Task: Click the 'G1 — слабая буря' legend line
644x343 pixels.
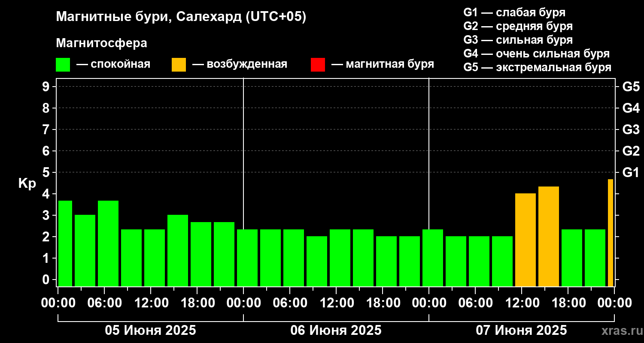Action: 514,12
